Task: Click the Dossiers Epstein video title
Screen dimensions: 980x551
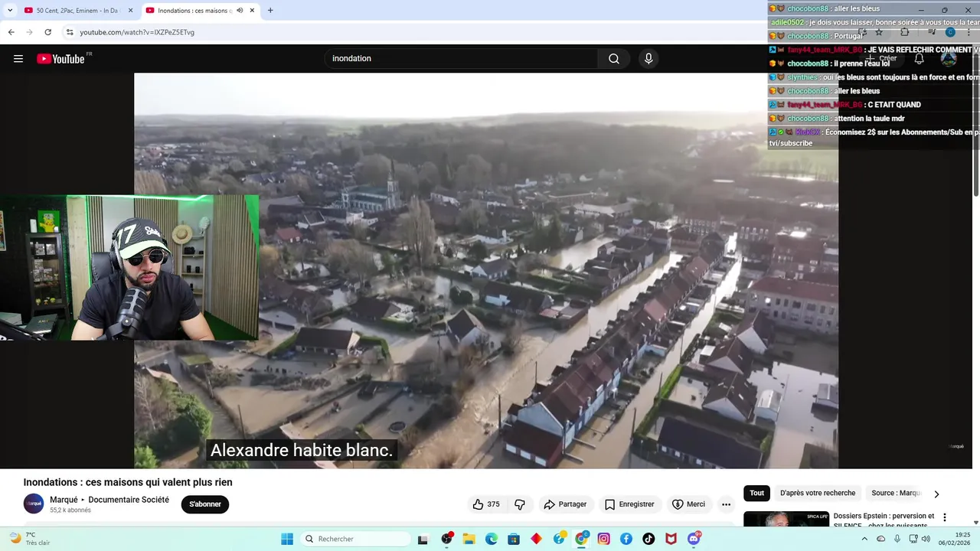Action: click(884, 520)
